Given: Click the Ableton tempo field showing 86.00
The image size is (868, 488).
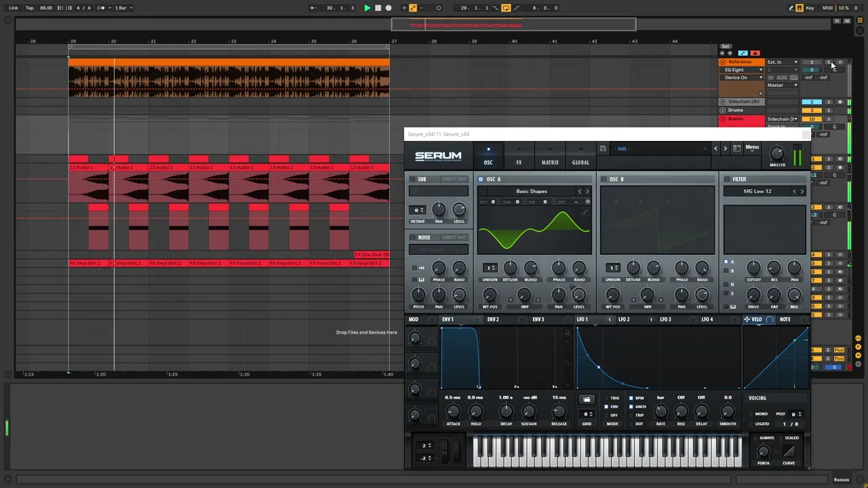Looking at the screenshot, I should click(x=46, y=8).
